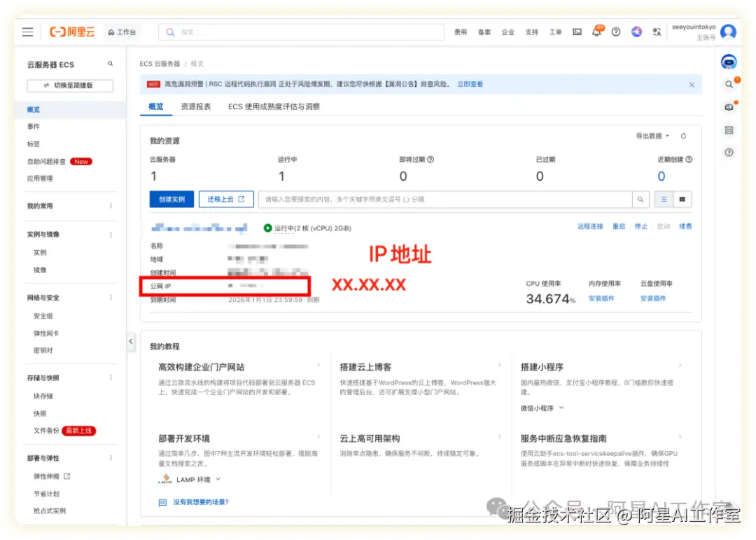Open 安全组 in the sidebar
The width and height of the screenshot is (756, 540).
click(x=43, y=316)
